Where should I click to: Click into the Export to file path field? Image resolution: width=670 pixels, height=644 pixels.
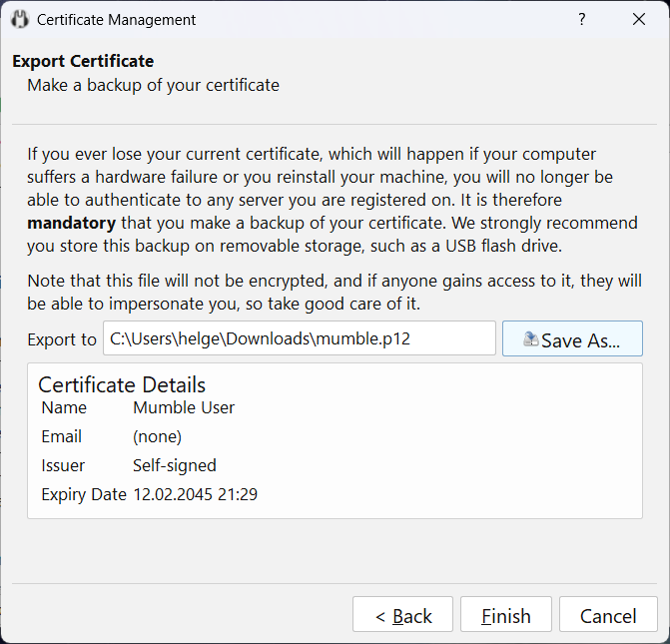[300, 338]
